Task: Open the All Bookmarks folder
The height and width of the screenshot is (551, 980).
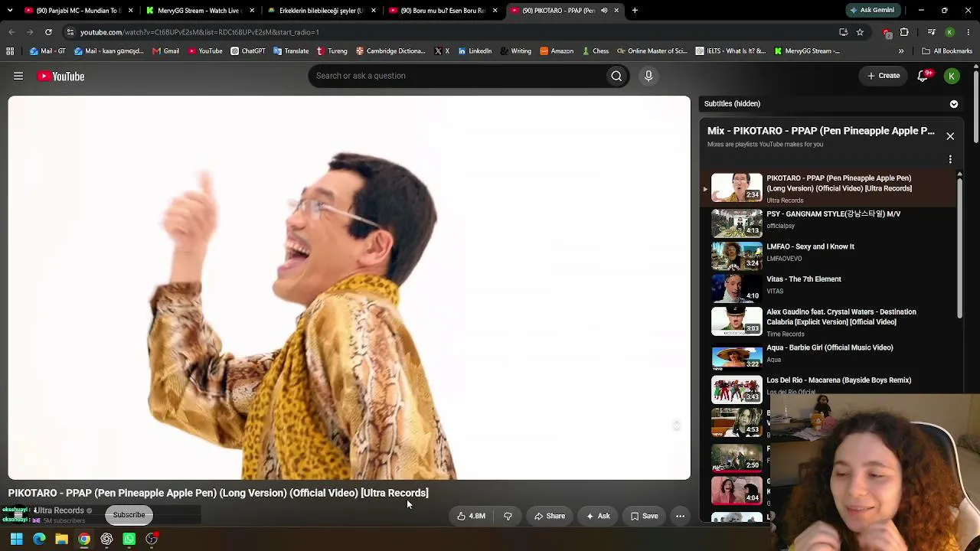Action: coord(947,51)
